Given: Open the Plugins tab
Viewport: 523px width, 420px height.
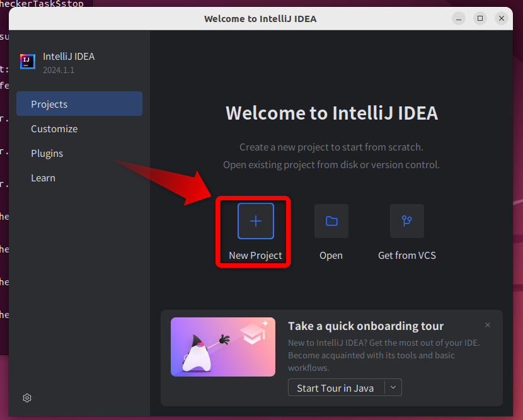Looking at the screenshot, I should pos(47,154).
